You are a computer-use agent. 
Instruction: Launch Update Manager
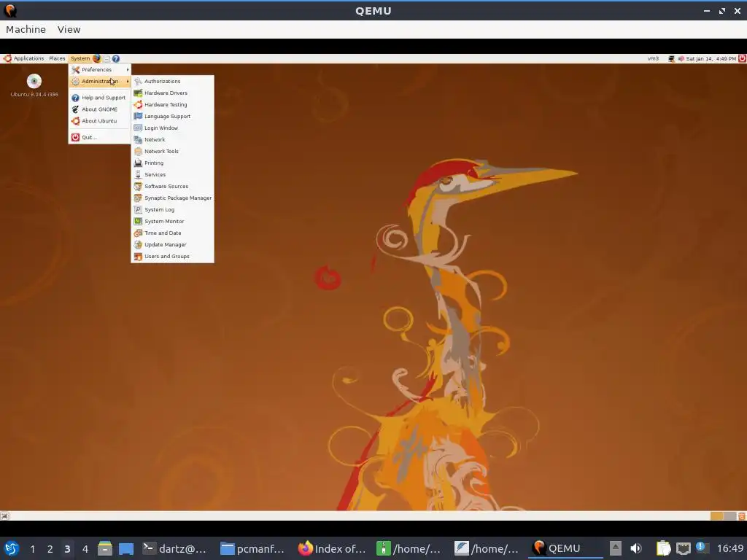[172, 245]
